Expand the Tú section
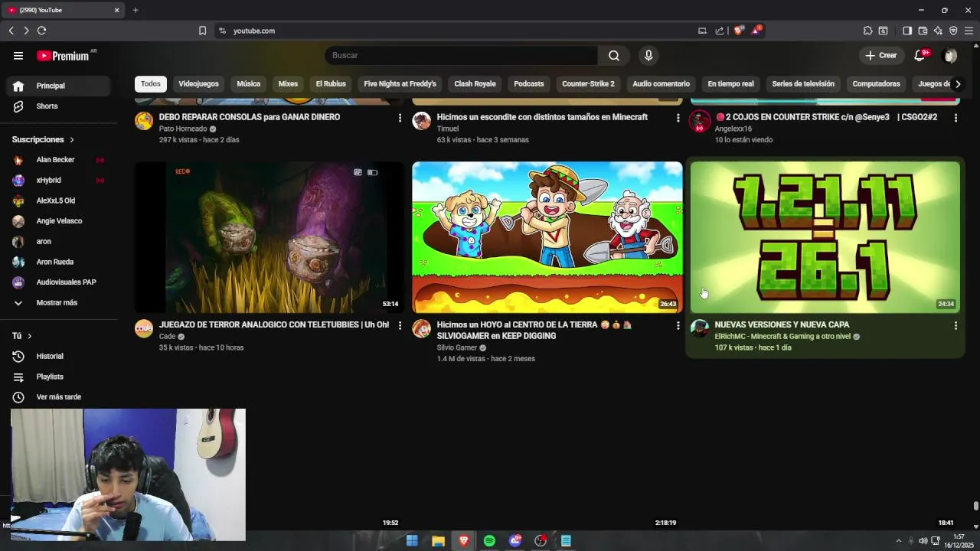 tap(21, 336)
